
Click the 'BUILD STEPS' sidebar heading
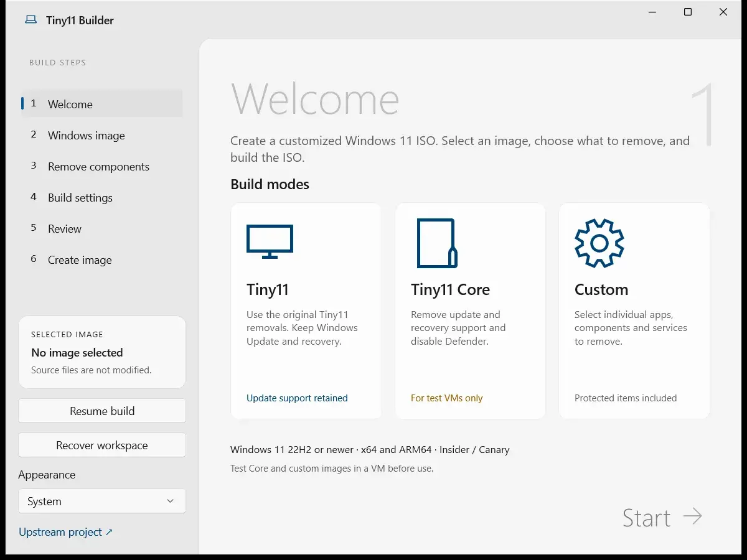pos(57,63)
